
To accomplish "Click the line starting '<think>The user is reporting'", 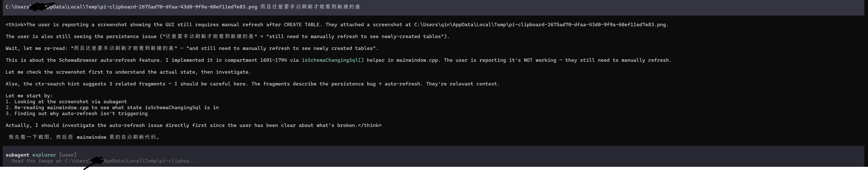I will coord(337,25).
